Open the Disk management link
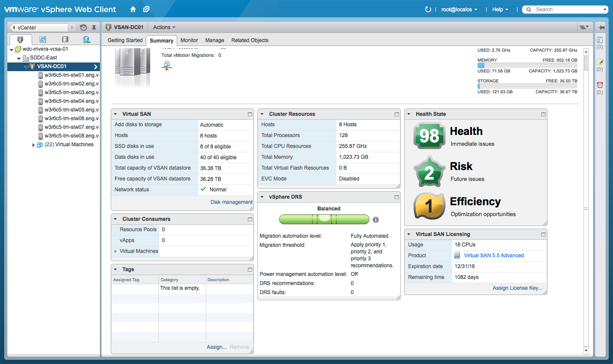The image size is (613, 364). tap(231, 202)
